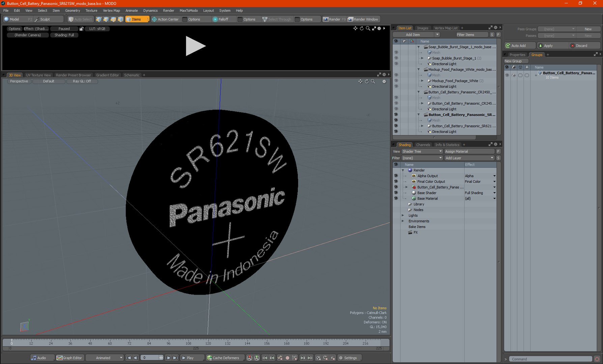Expand Mockup_Food_Package_White item

pos(422,81)
